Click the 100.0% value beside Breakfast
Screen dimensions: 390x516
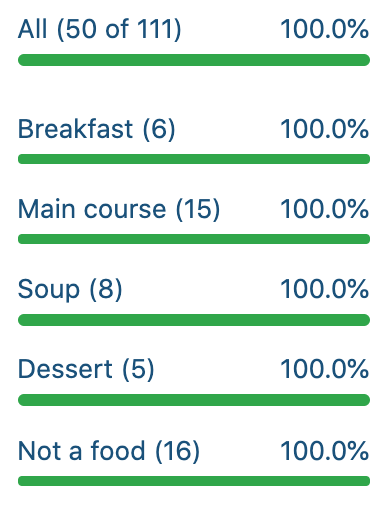coord(325,129)
